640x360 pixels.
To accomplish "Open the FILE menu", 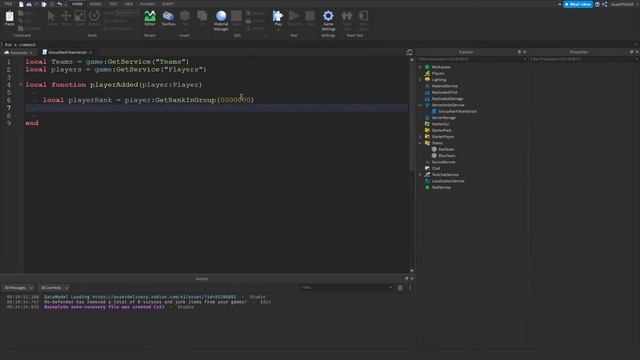I will pos(8,4).
